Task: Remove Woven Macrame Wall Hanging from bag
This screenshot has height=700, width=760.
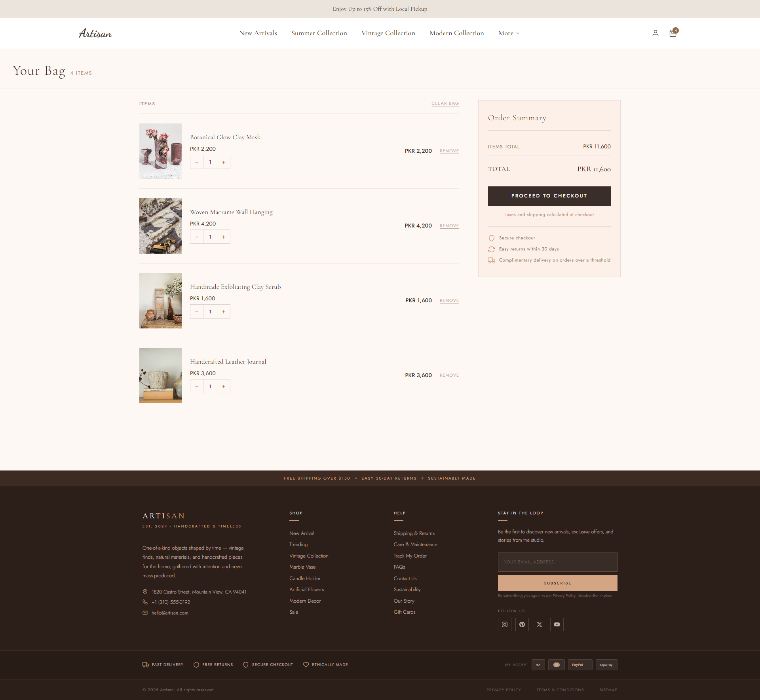Action: point(449,226)
